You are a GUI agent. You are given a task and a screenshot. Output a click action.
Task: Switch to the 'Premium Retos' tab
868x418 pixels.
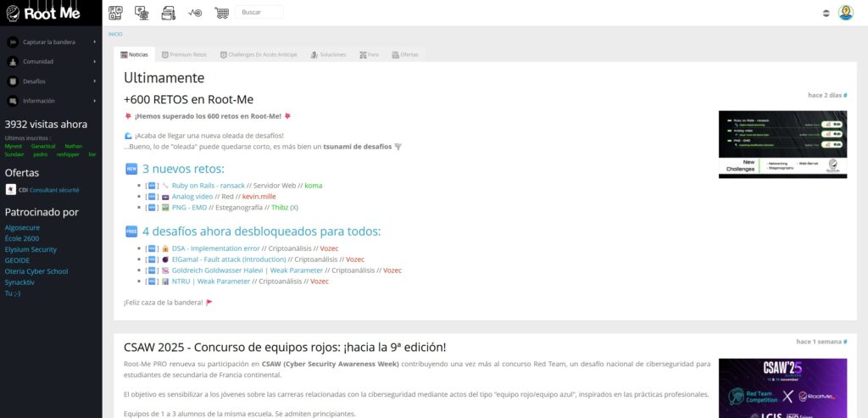point(184,54)
